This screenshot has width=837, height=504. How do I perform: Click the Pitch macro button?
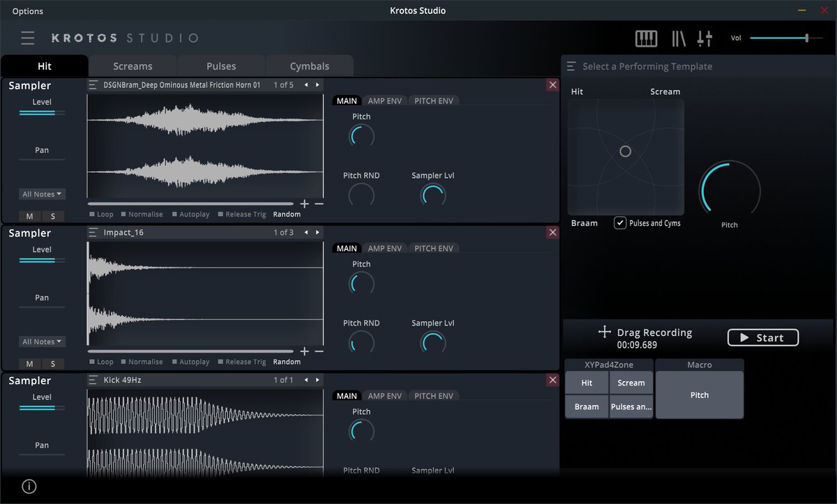(700, 395)
